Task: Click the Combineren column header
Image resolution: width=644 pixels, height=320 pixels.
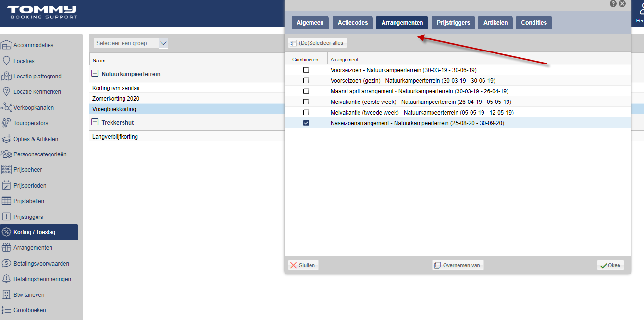Action: coord(305,60)
